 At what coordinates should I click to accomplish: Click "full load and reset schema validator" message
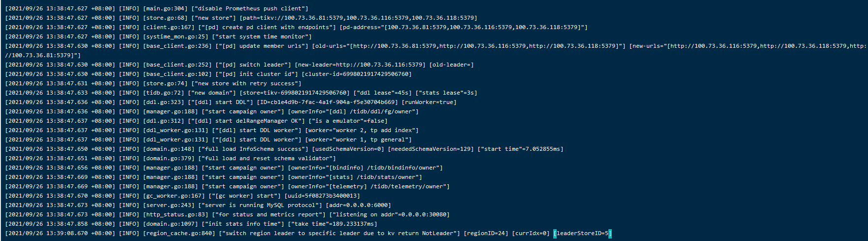267,158
